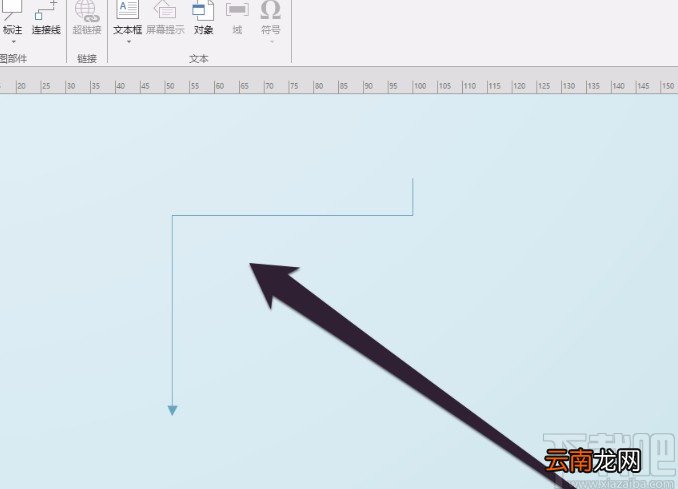This screenshot has height=489, width=678.
Task: Expand the 符号 dropdown arrow
Action: click(272, 42)
